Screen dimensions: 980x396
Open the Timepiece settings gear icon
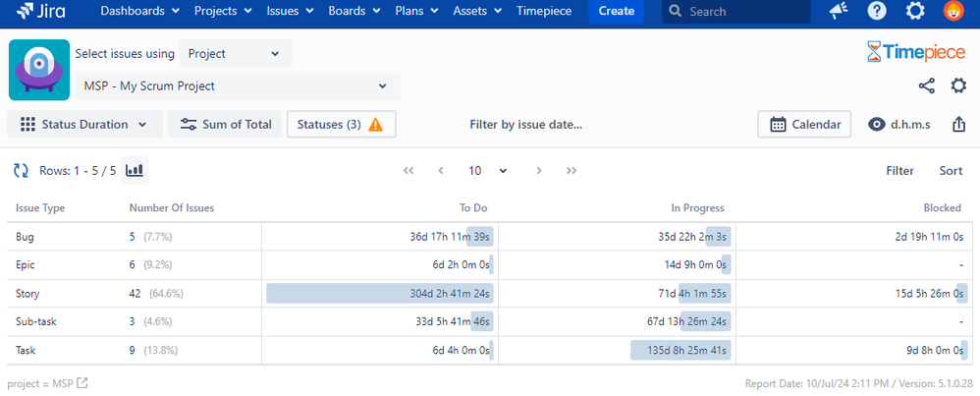(x=958, y=85)
